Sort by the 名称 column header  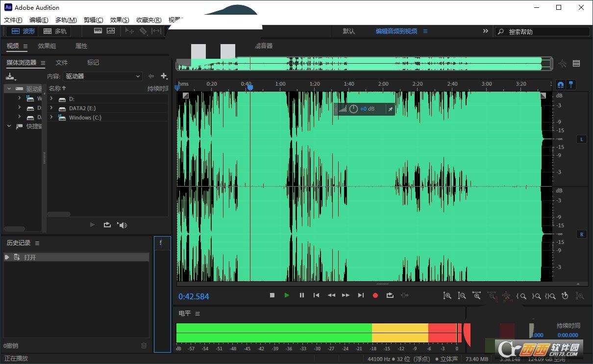(57, 89)
